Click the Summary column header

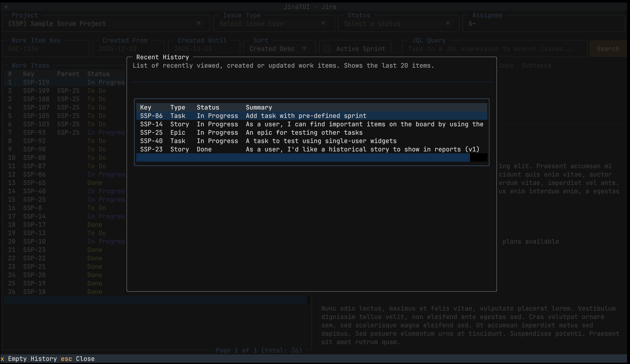tap(259, 107)
